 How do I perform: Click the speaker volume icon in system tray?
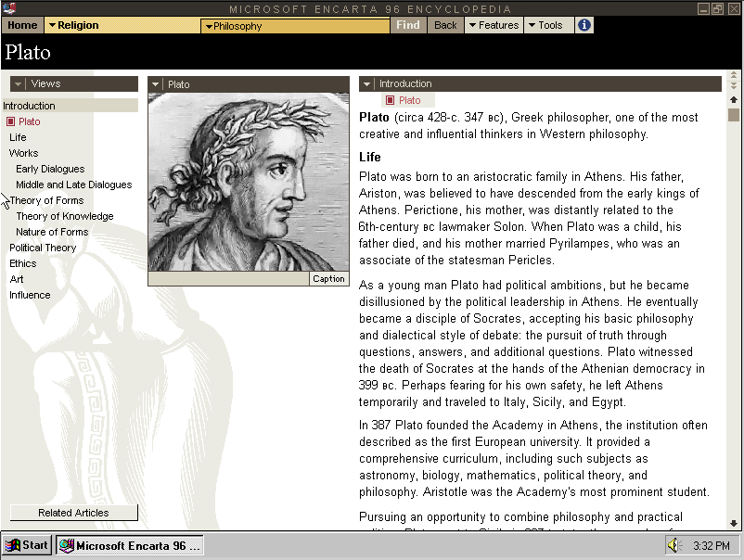[x=673, y=545]
